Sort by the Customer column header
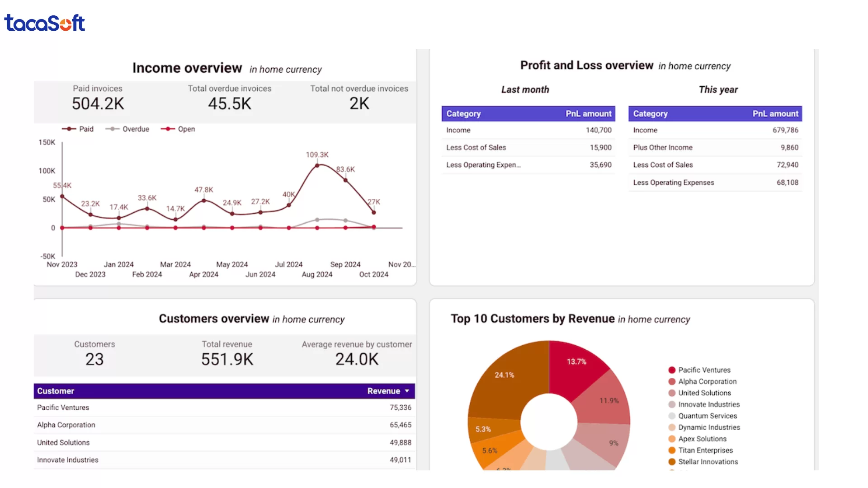 [x=56, y=391]
